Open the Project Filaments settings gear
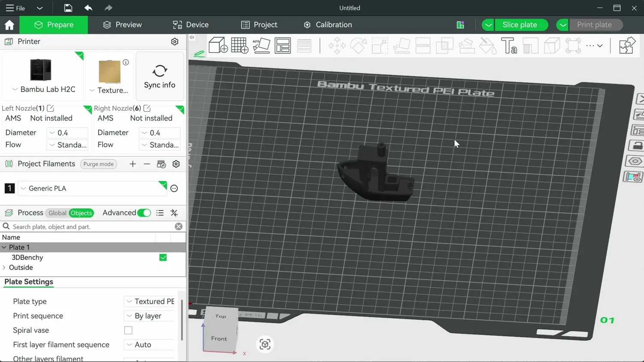Screen dimensions: 644x362 (x=176, y=164)
